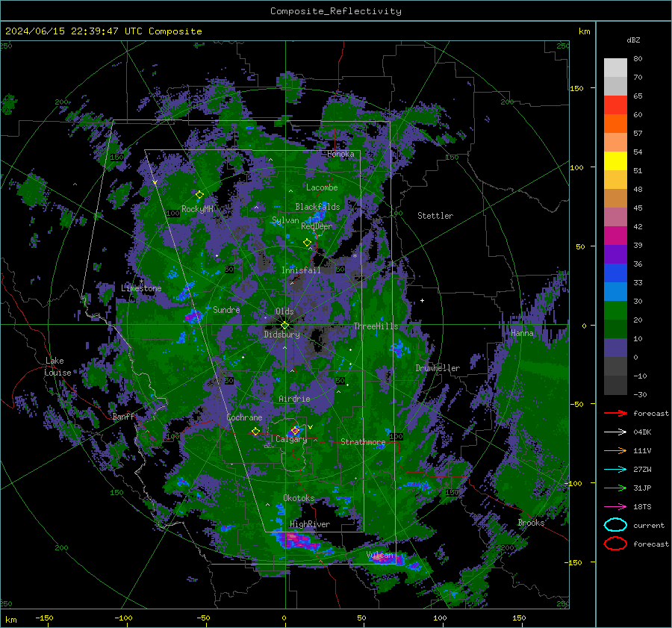
Task: Click the RedDeer city label
Action: 317,226
